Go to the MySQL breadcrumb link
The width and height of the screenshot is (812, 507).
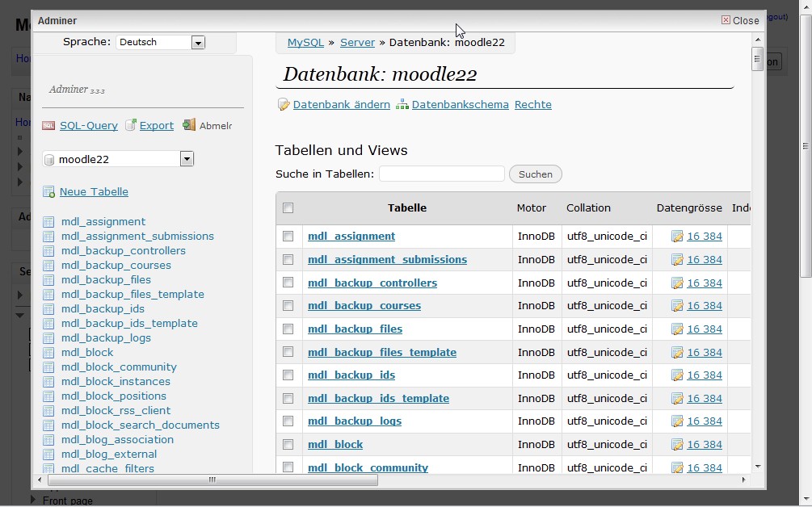305,42
